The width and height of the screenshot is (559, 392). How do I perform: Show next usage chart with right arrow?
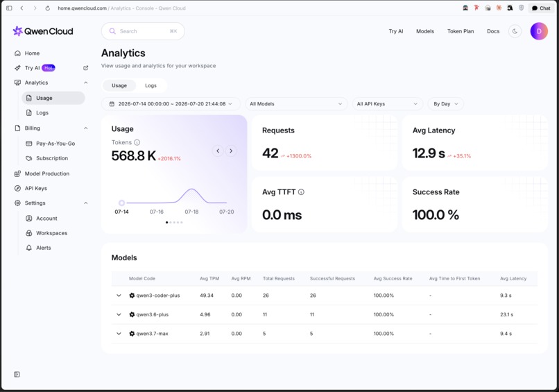[231, 151]
